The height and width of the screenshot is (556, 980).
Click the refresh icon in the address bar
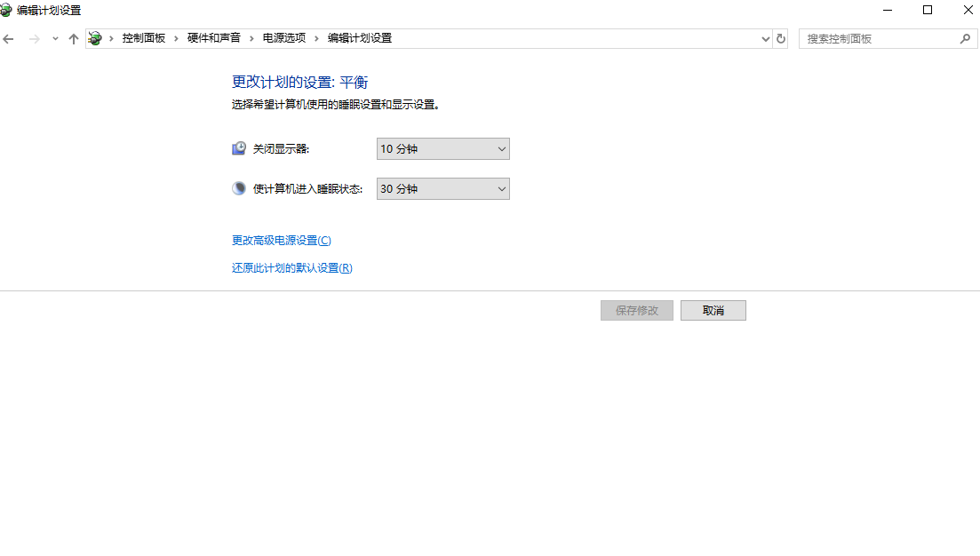click(780, 38)
